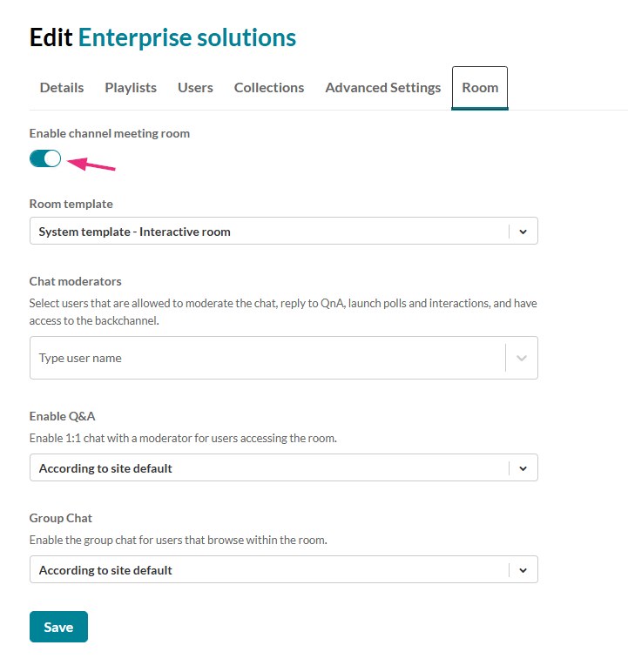Click the 'Enable channel meeting room' label
This screenshot has width=628, height=672.
(110, 133)
